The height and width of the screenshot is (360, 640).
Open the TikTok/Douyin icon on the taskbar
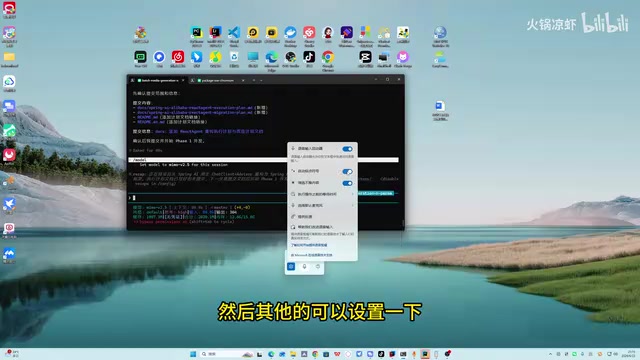tap(381, 354)
